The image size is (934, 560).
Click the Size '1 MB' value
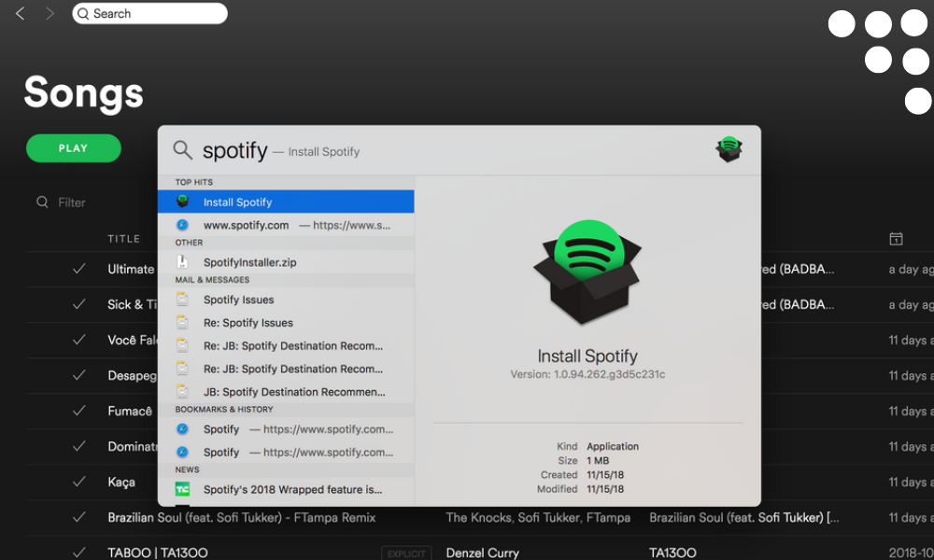coord(598,461)
